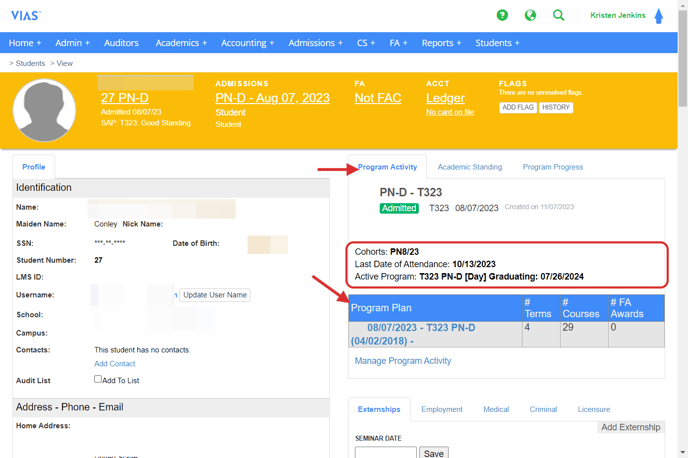Click the blue user profile icon
Image resolution: width=688 pixels, height=458 pixels.
(x=659, y=16)
